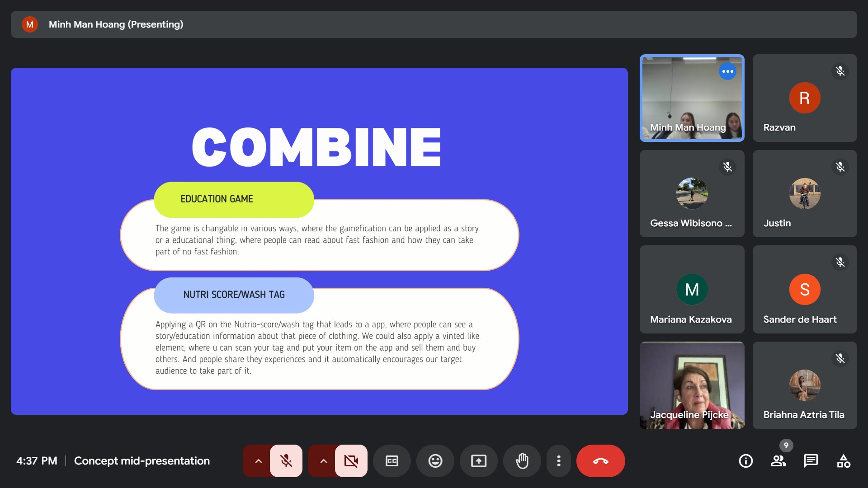Open the emoji reactions picker
The height and width of the screenshot is (488, 868).
pos(435,461)
